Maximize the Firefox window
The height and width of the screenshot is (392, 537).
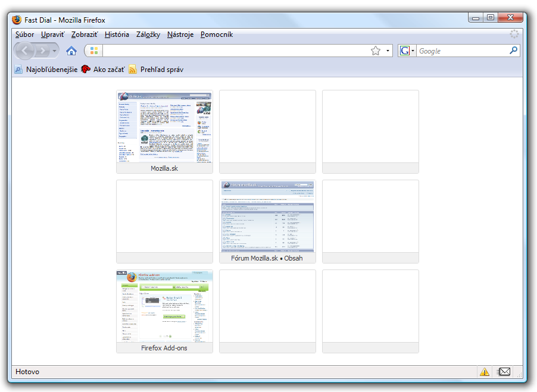[491, 17]
